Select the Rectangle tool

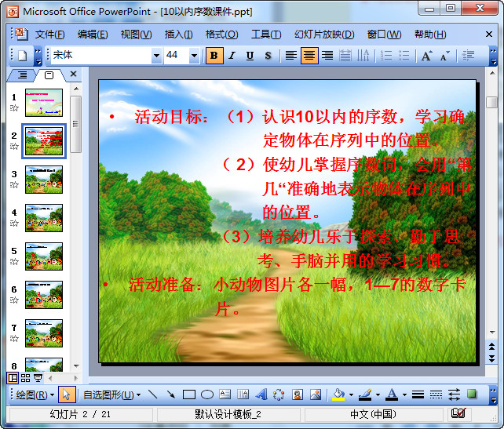click(188, 394)
